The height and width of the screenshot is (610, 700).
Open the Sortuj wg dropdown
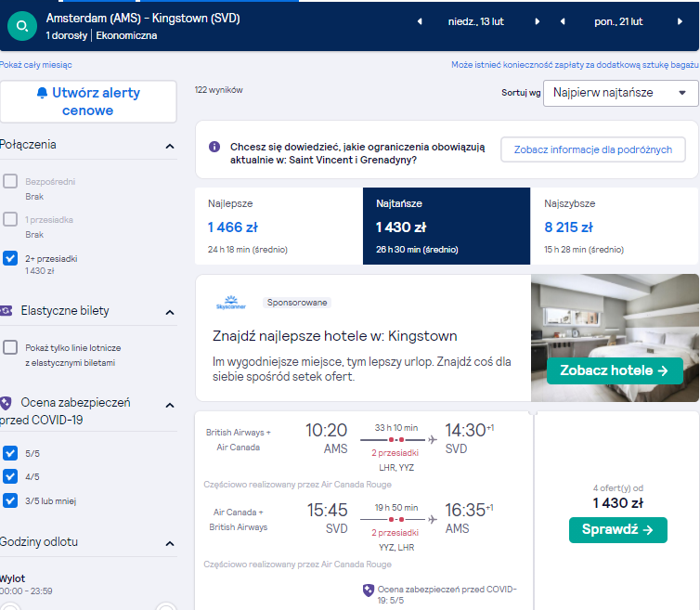click(620, 93)
